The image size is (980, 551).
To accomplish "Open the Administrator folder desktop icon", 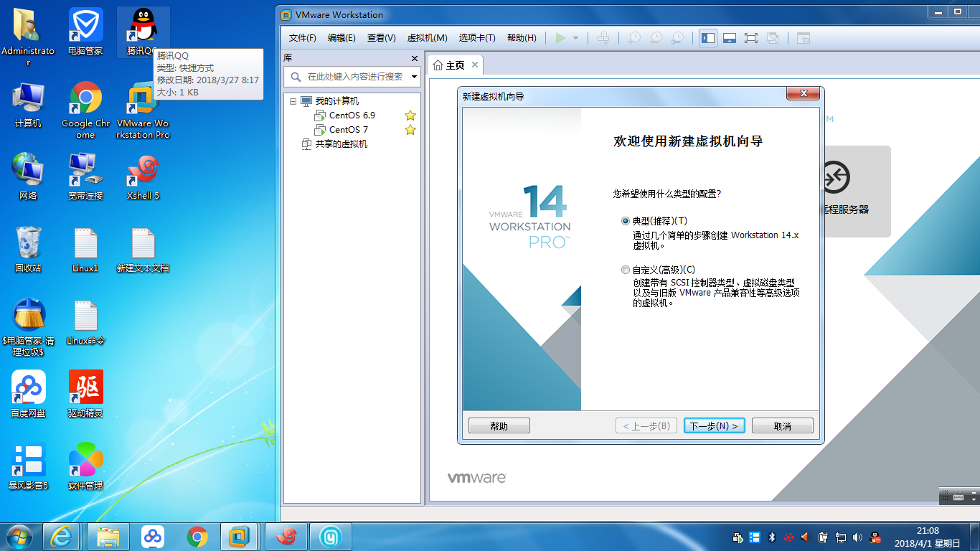I will 28,36.
